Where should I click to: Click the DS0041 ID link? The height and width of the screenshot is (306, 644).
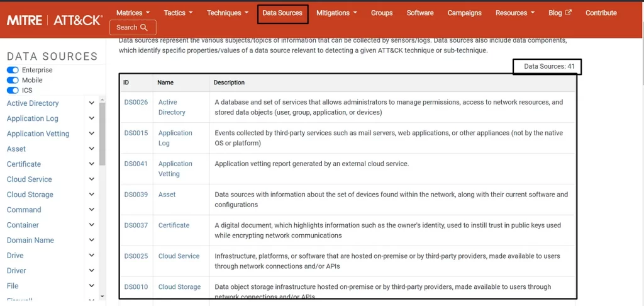click(x=136, y=164)
